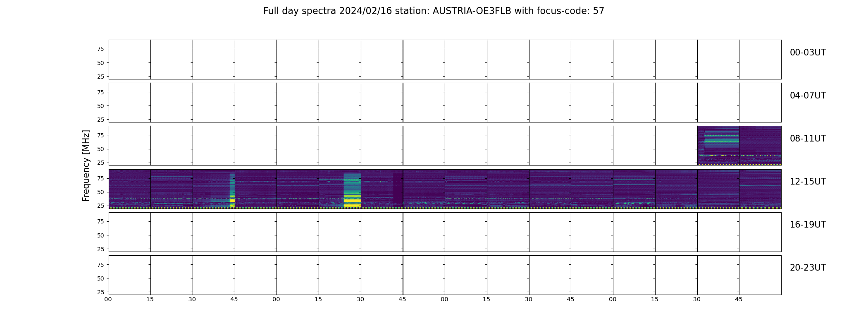Image resolution: width=868 pixels, height=331 pixels.
Task: Click the wide bright yellow burst in 12-15UT row
Action: (352, 190)
